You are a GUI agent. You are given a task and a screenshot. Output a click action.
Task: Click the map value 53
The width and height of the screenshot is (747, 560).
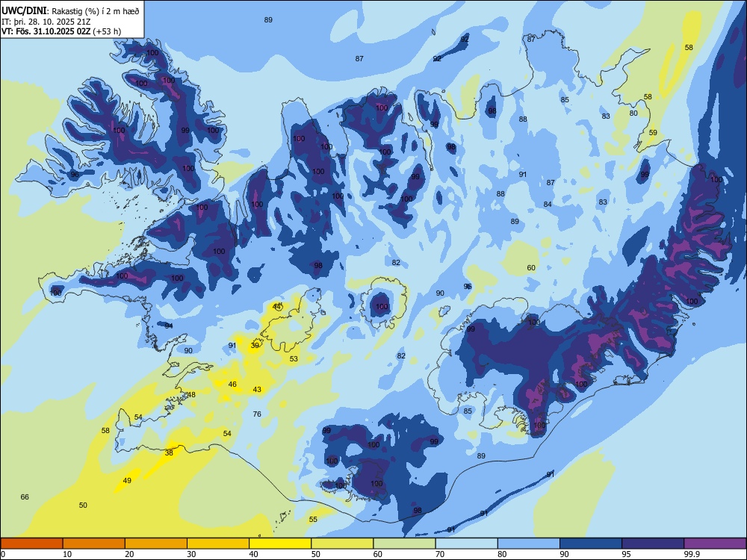pyautogui.click(x=294, y=358)
